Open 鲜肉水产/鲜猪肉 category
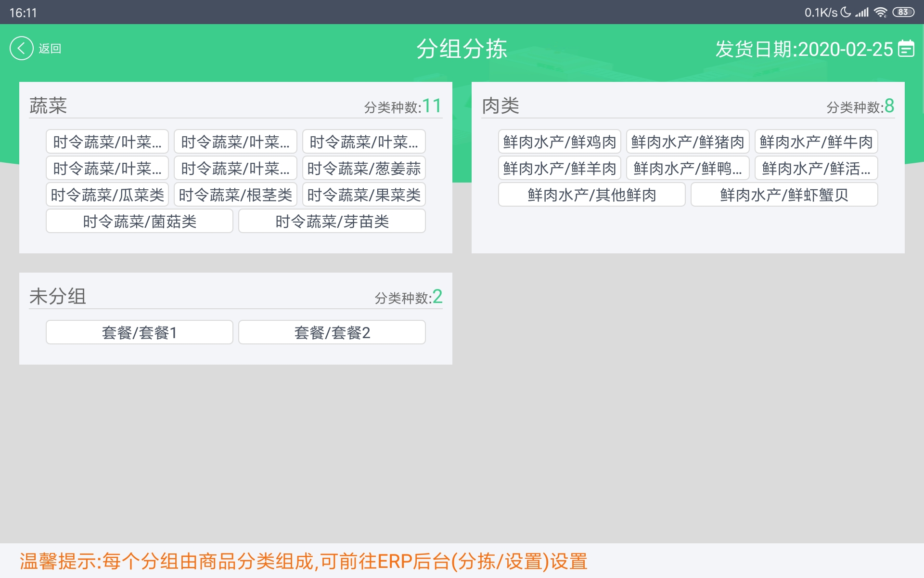924x578 pixels. pos(688,142)
